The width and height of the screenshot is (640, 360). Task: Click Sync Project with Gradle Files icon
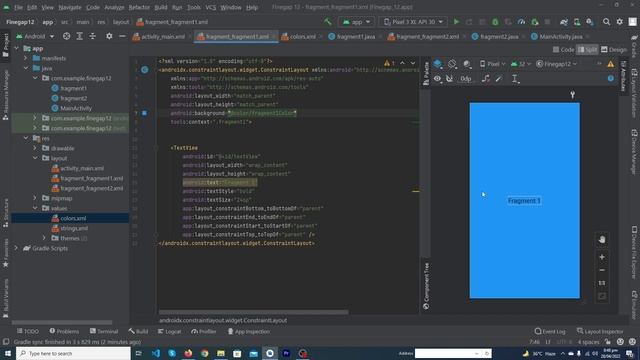point(564,22)
